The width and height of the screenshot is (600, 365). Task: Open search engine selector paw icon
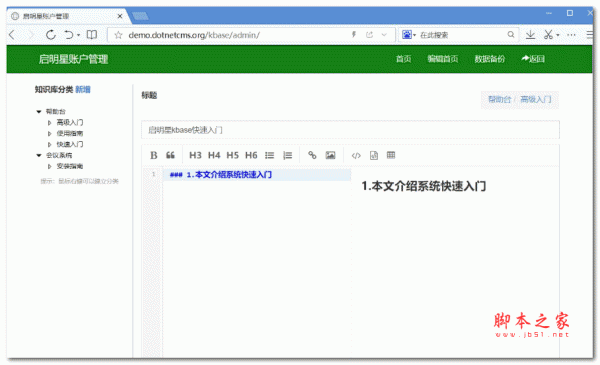[x=407, y=35]
